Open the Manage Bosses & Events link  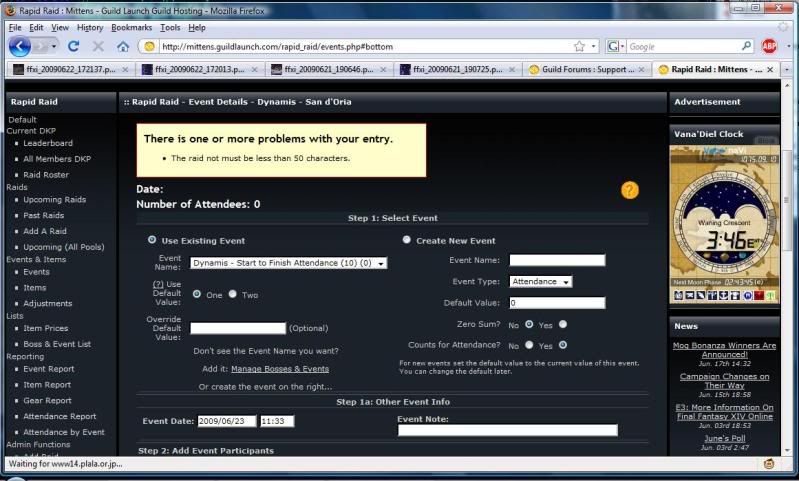coord(280,369)
